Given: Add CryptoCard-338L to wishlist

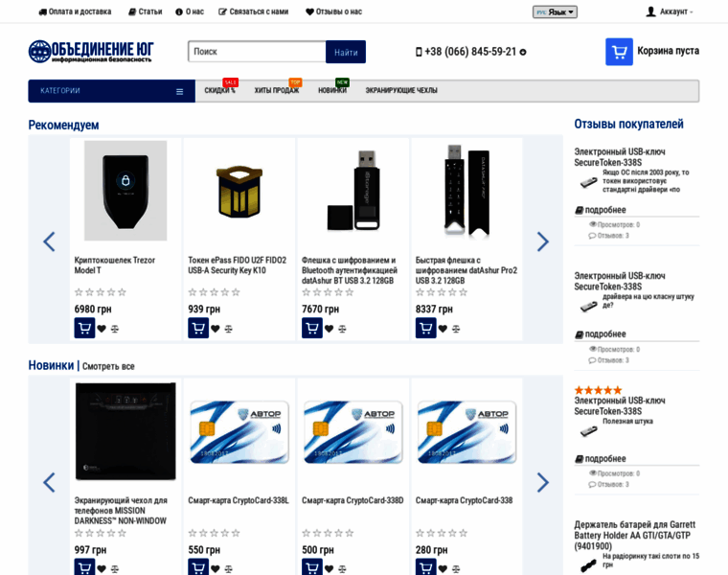Looking at the screenshot, I should click(216, 569).
